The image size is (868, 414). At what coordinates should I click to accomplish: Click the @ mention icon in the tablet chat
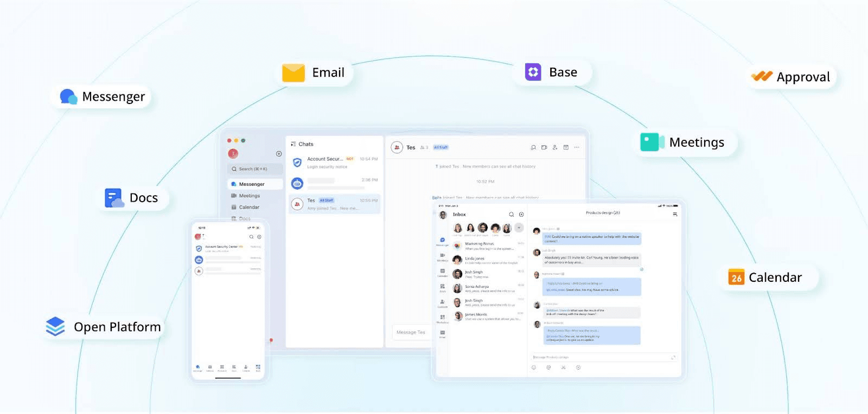click(x=548, y=367)
